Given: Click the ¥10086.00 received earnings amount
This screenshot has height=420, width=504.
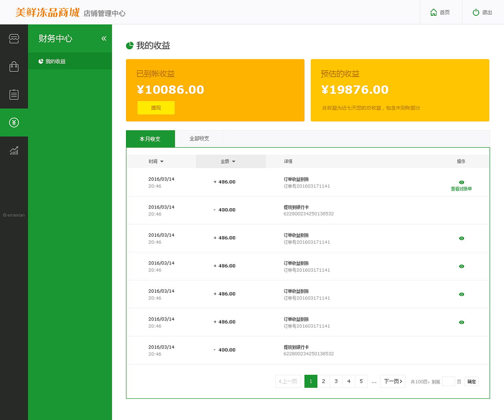Looking at the screenshot, I should point(170,90).
